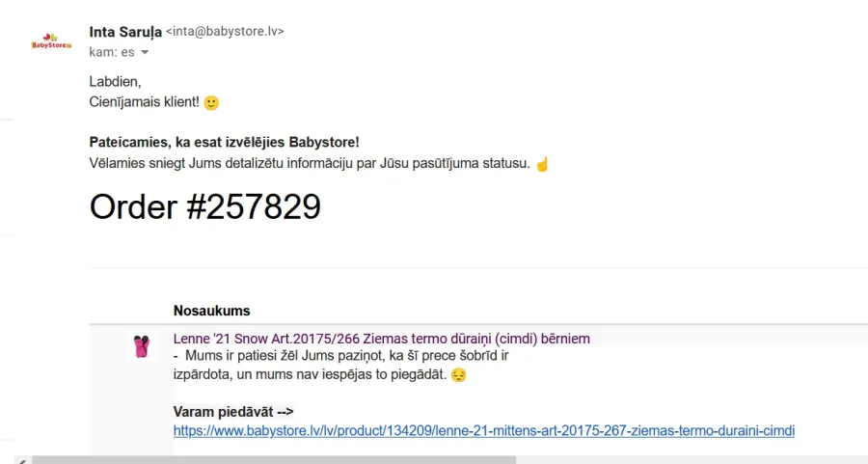Click the scroll-left arrow at bottom left
Screen dimensions: 868x464
pos(22,461)
